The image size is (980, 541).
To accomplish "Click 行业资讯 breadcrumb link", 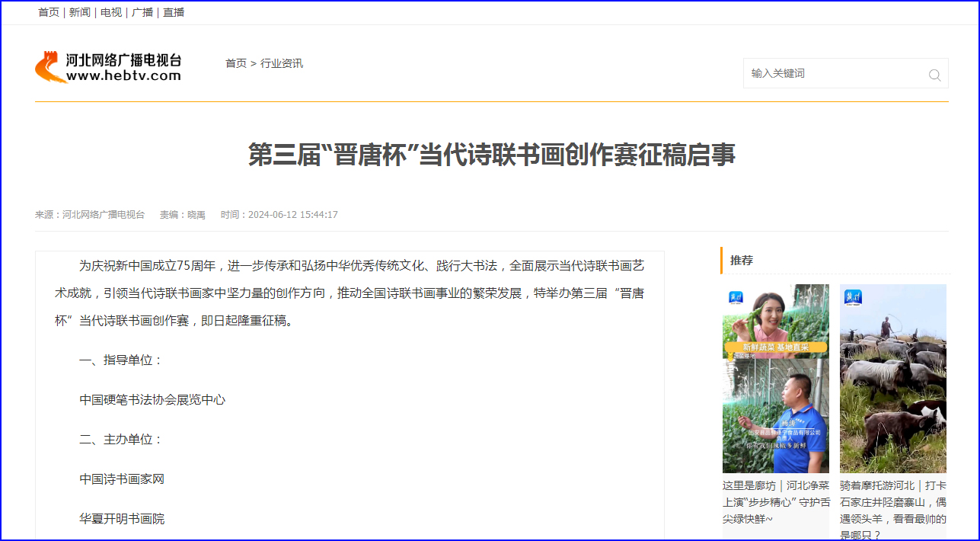I will click(x=282, y=63).
